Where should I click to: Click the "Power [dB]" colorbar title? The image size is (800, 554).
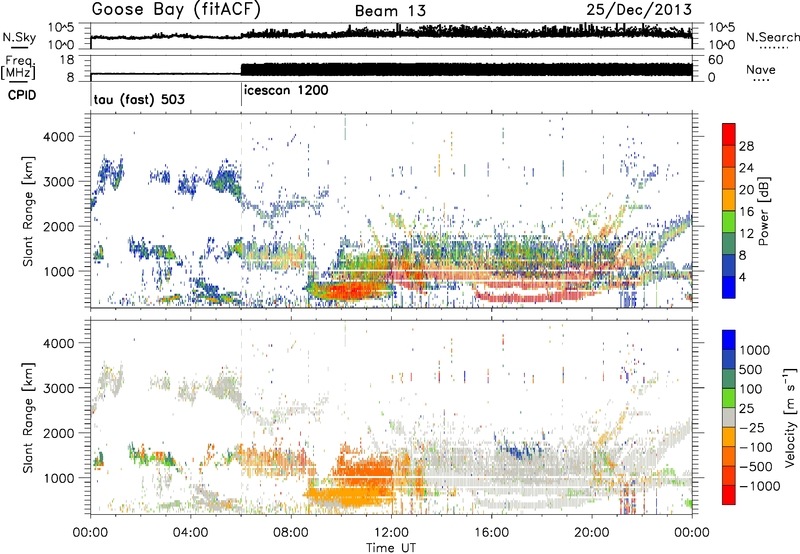click(x=763, y=211)
